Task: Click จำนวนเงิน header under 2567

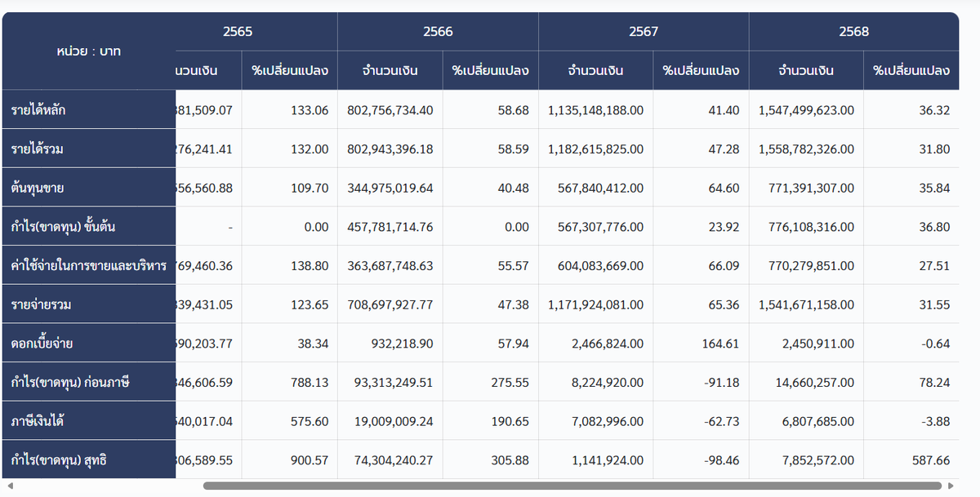Action: [596, 70]
